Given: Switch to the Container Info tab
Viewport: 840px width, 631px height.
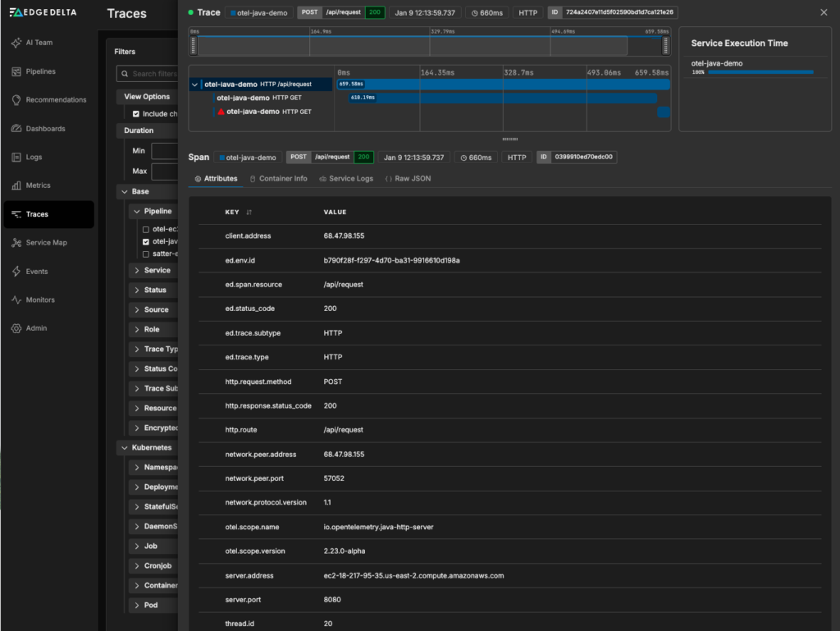Looking at the screenshot, I should click(278, 178).
